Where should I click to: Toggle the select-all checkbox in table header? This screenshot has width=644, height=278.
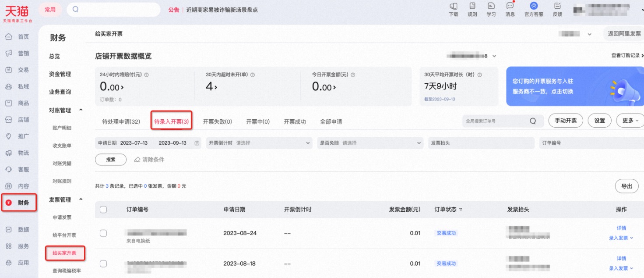coord(103,210)
